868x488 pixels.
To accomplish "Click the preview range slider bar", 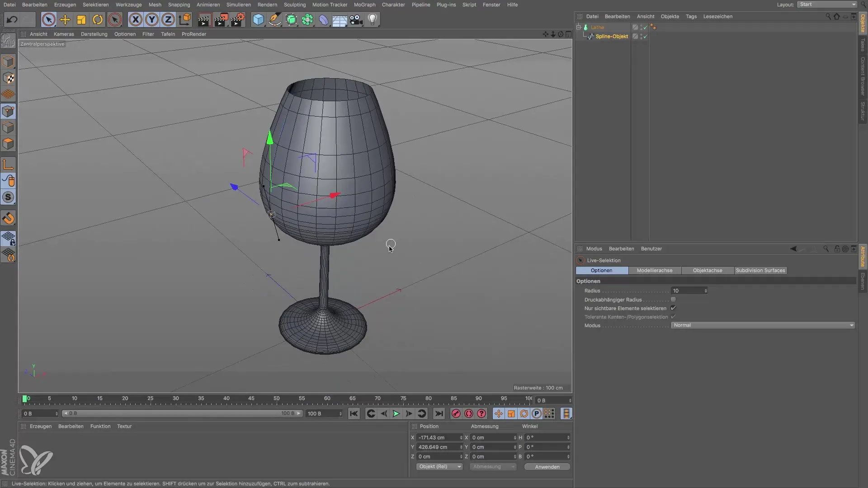I will (x=182, y=413).
